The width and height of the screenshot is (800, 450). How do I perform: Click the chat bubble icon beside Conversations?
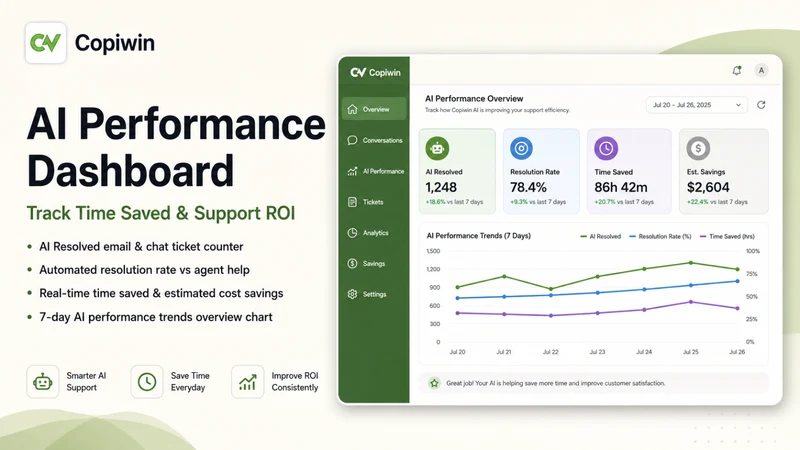click(352, 140)
